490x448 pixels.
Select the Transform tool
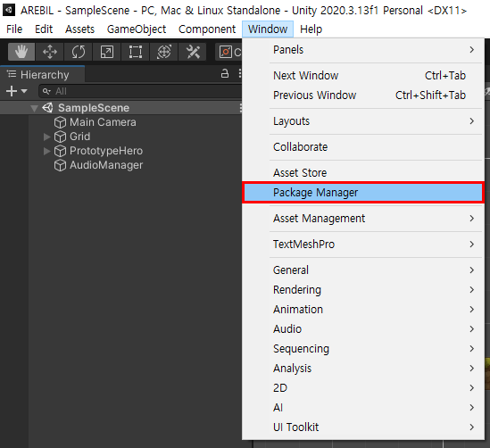(x=163, y=52)
